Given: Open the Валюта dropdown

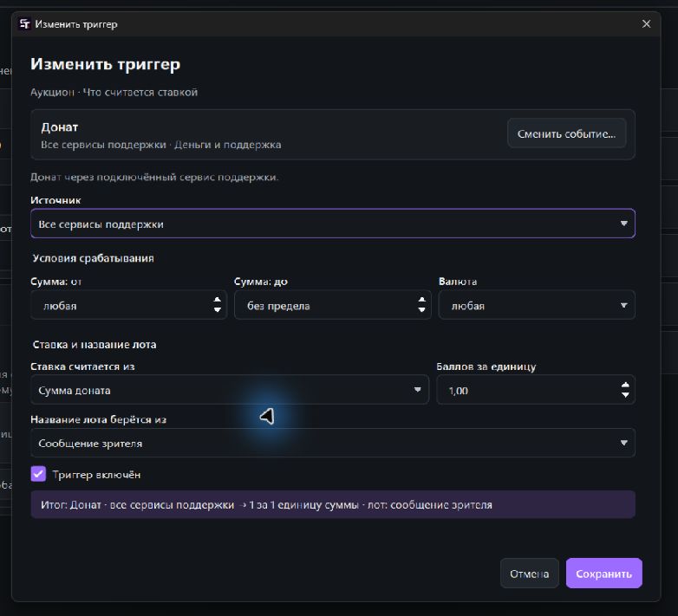Looking at the screenshot, I should 537,305.
